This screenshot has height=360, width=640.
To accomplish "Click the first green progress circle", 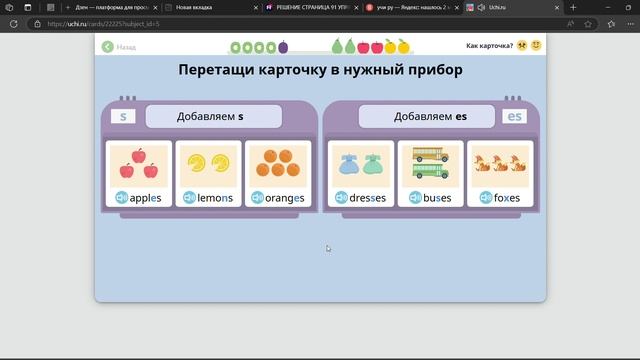I will click(x=236, y=48).
